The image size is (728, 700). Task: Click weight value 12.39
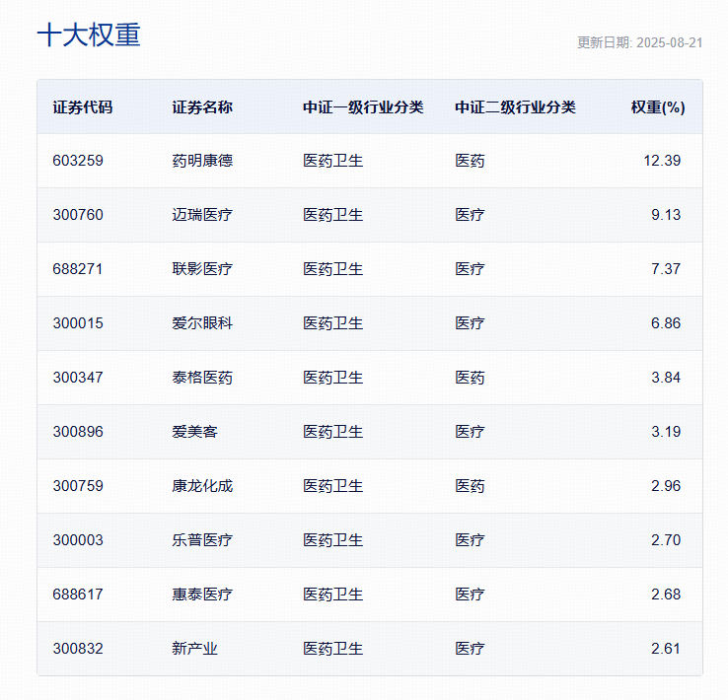pos(662,161)
